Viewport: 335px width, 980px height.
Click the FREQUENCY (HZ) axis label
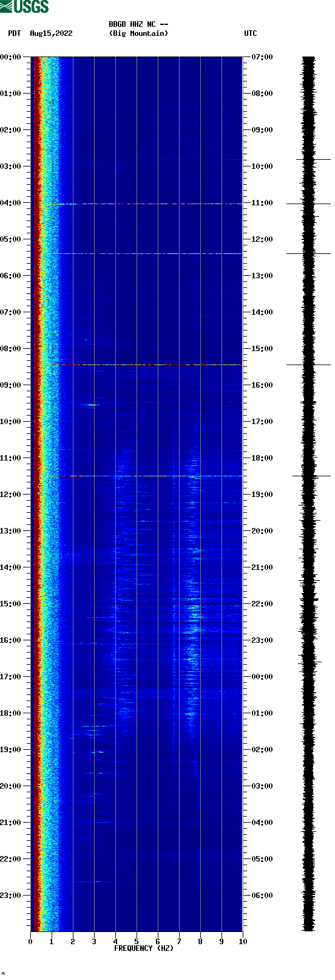click(144, 948)
